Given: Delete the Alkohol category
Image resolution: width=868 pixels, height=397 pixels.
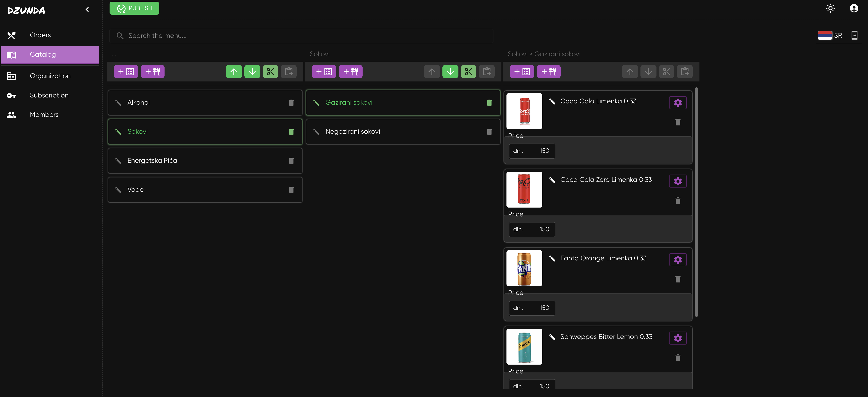Looking at the screenshot, I should pos(291,103).
